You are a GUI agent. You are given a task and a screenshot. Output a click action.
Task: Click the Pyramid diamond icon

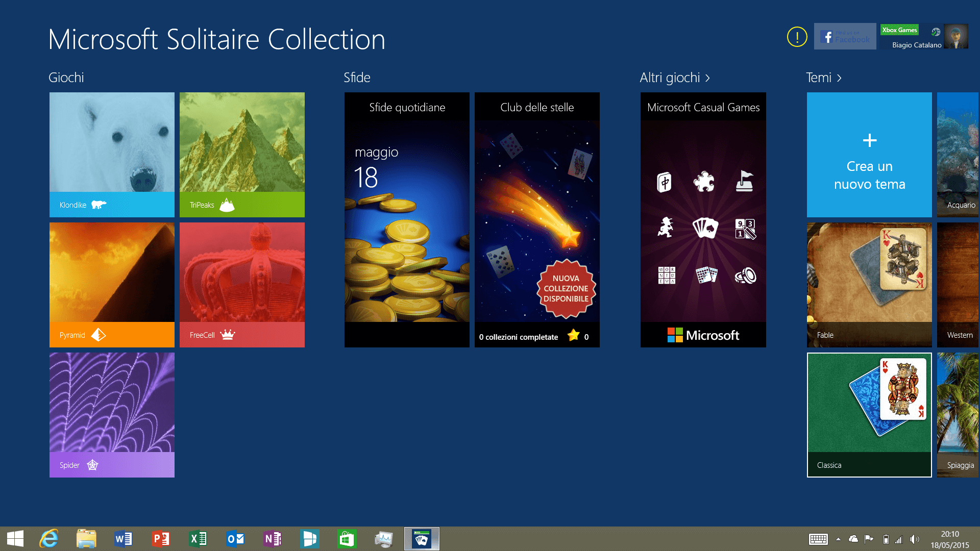99,335
